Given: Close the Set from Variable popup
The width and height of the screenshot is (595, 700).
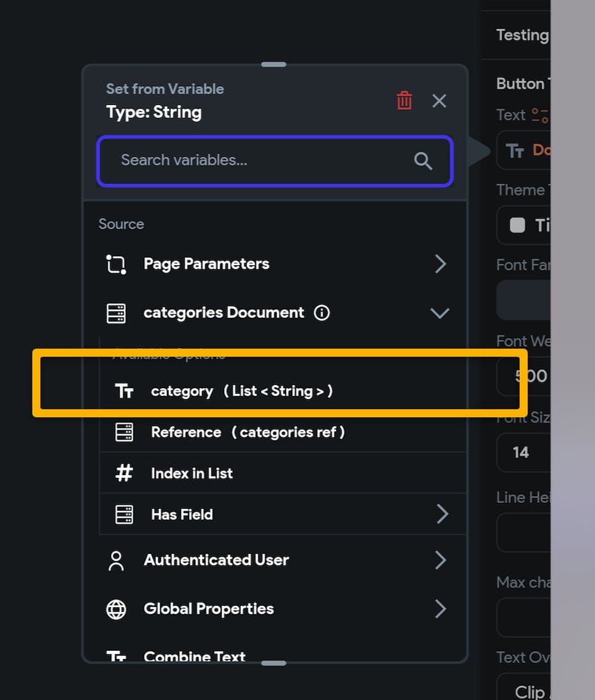Looking at the screenshot, I should [x=440, y=101].
